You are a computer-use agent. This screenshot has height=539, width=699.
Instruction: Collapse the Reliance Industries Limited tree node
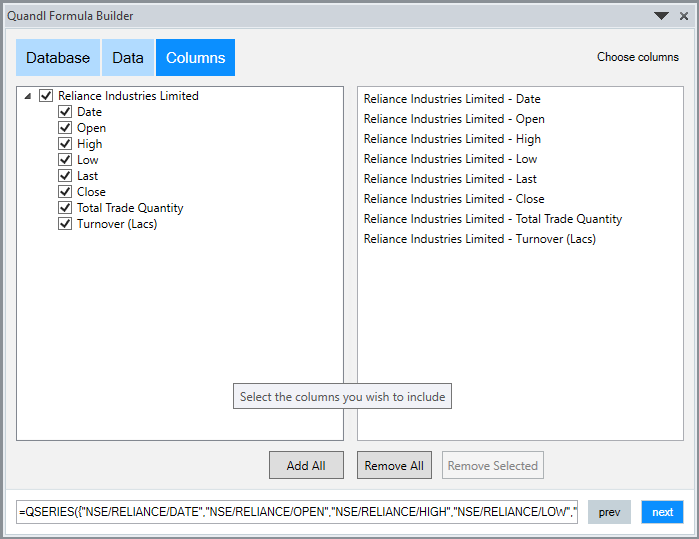tap(28, 96)
